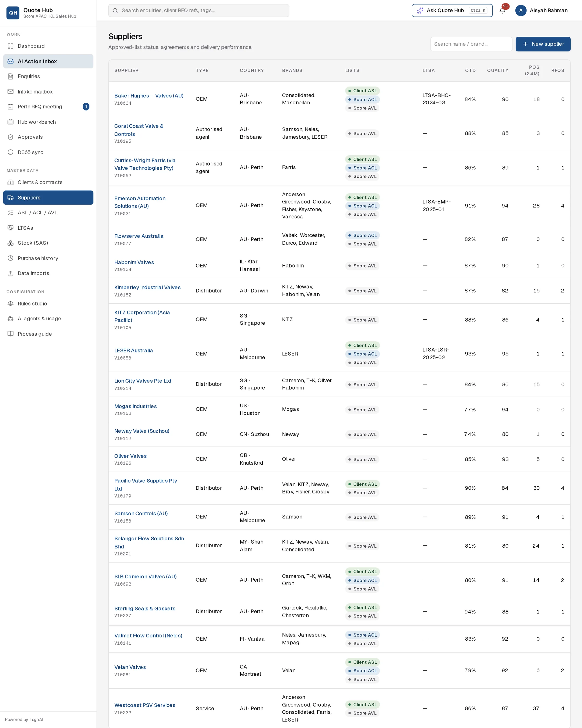This screenshot has height=728, width=582.
Task: Click Enquiries document icon
Action: click(x=11, y=76)
